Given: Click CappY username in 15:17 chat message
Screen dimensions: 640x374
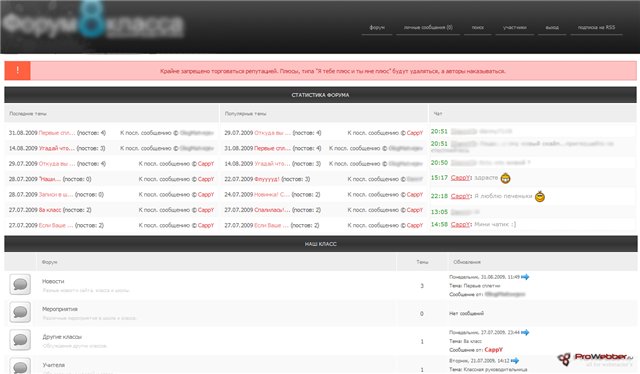Looking at the screenshot, I should point(460,178).
